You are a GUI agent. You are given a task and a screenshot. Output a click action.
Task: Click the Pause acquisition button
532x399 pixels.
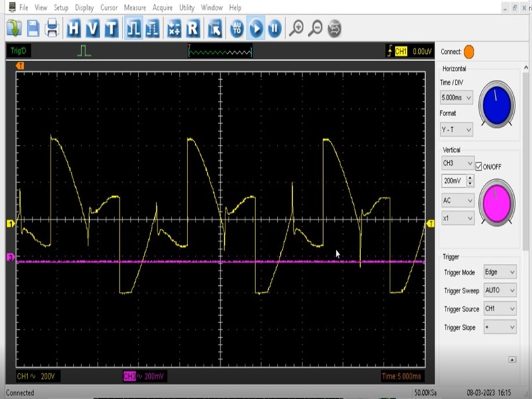pos(275,28)
